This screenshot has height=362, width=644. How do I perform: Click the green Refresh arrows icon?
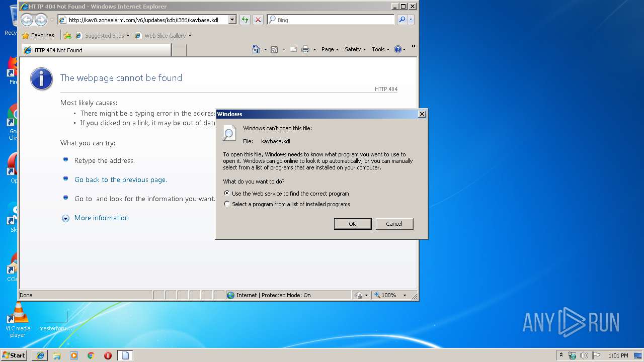(x=245, y=20)
